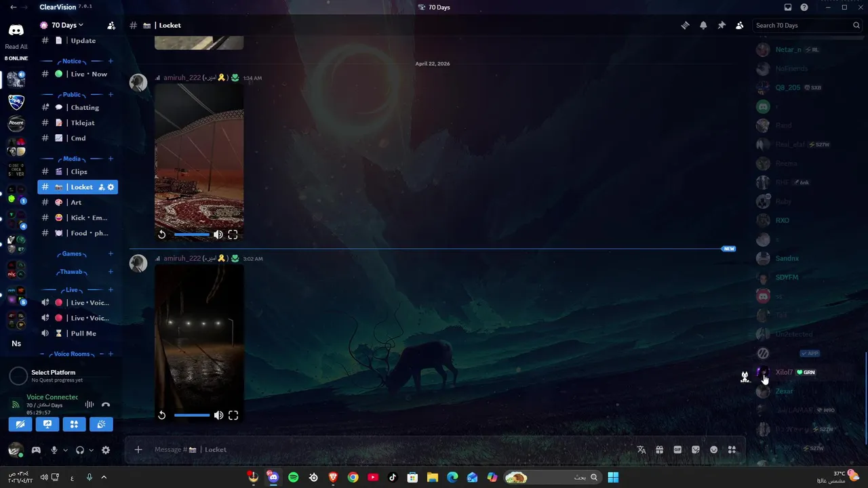This screenshot has width=868, height=488.
Task: Open the Art channel
Action: (78, 202)
